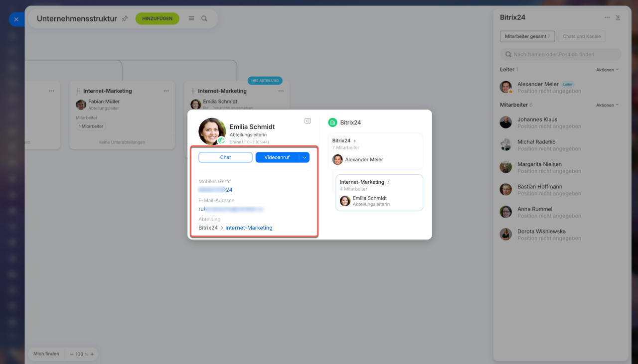Click the blurred e-mail address link
This screenshot has width=638, height=364.
(x=231, y=209)
